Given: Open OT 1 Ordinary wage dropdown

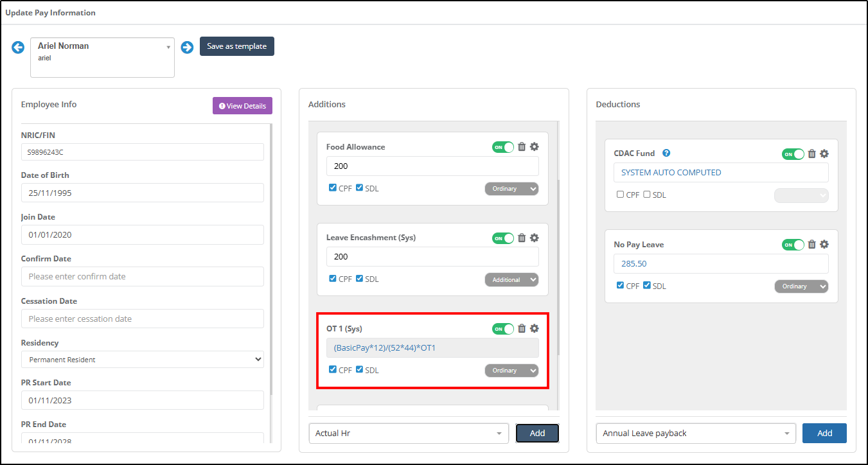Looking at the screenshot, I should [511, 371].
